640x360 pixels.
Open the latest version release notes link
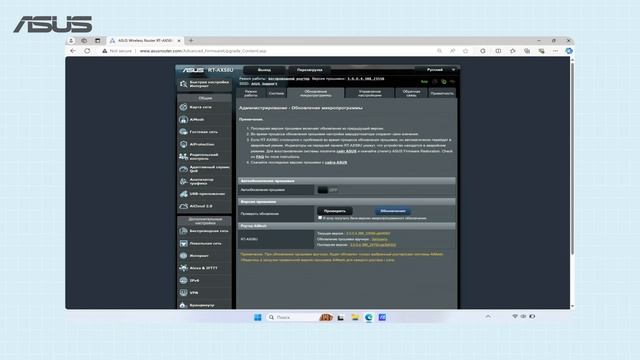(373, 245)
